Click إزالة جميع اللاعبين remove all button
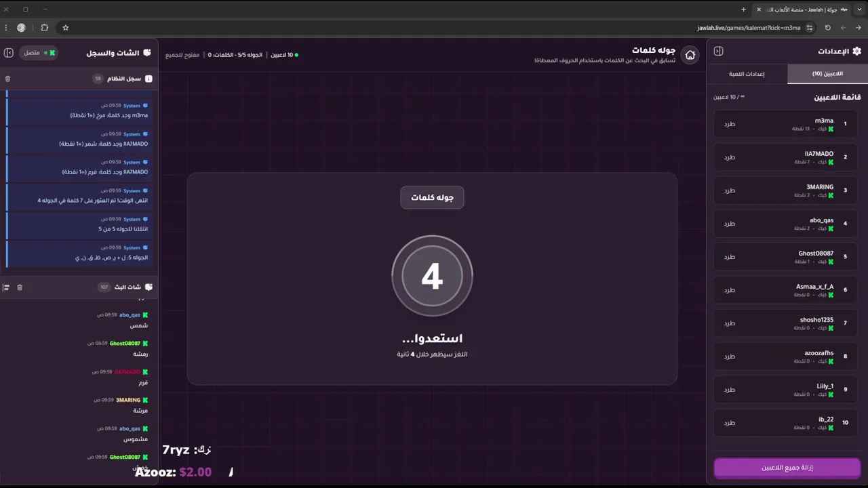The width and height of the screenshot is (868, 488). (x=787, y=468)
